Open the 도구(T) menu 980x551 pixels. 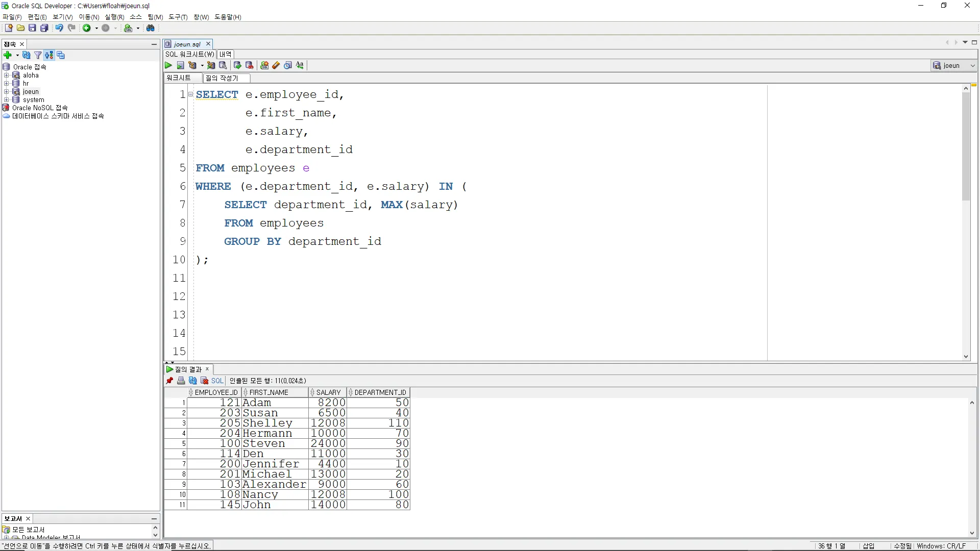point(178,17)
